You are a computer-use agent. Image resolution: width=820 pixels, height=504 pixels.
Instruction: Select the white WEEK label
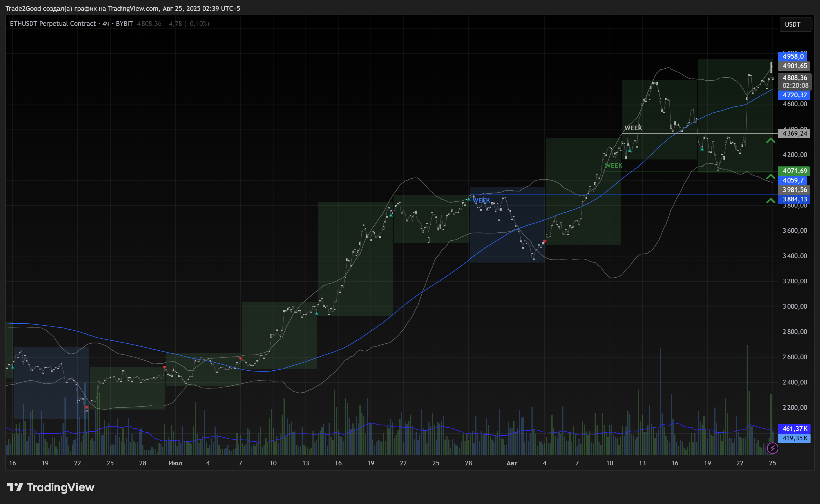(x=633, y=128)
